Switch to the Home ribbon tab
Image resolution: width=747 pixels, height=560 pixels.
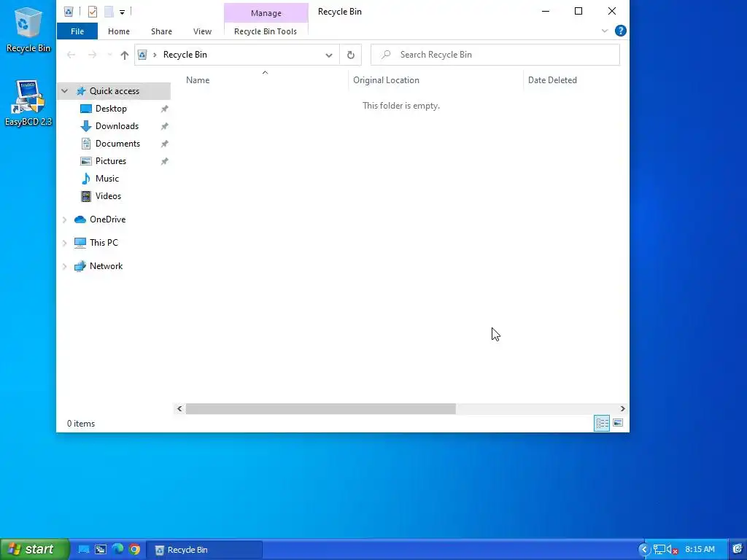119,31
